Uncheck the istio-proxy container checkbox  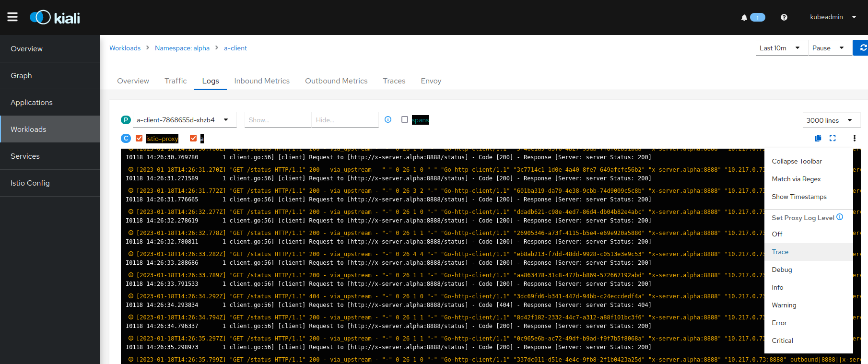[x=139, y=138]
